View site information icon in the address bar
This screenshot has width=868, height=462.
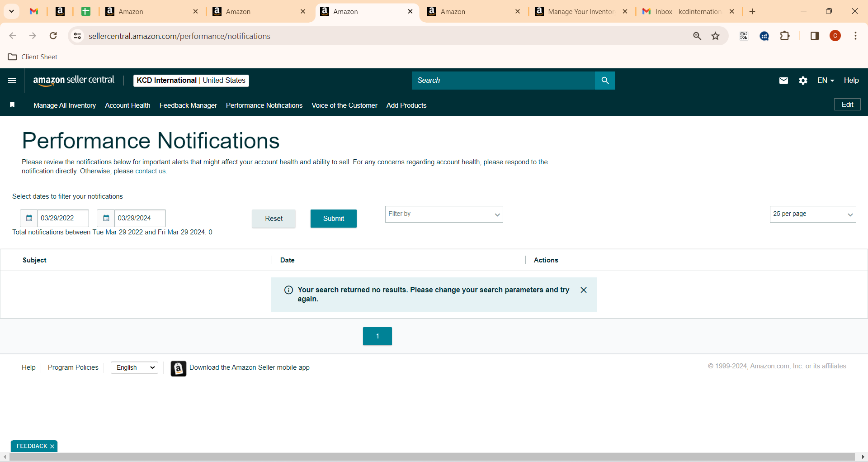point(78,36)
